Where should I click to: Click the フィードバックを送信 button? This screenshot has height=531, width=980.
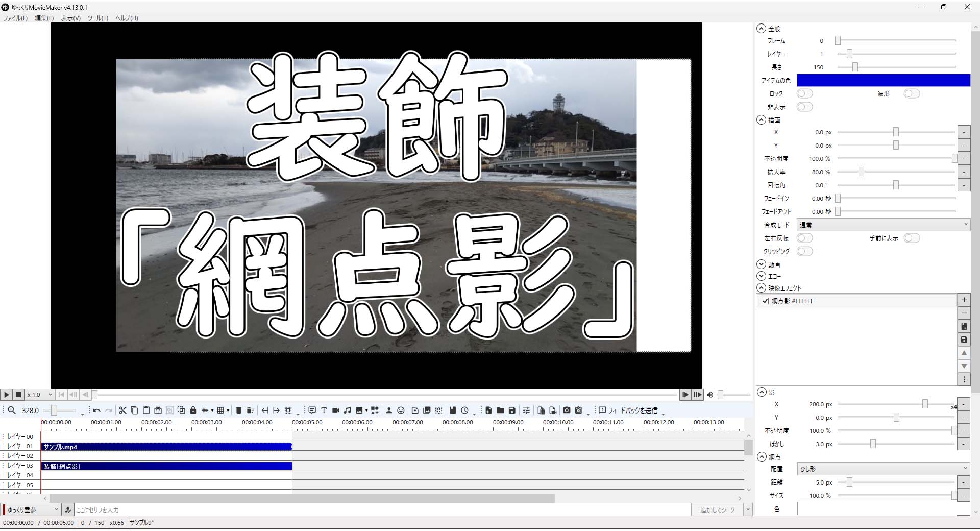628,410
